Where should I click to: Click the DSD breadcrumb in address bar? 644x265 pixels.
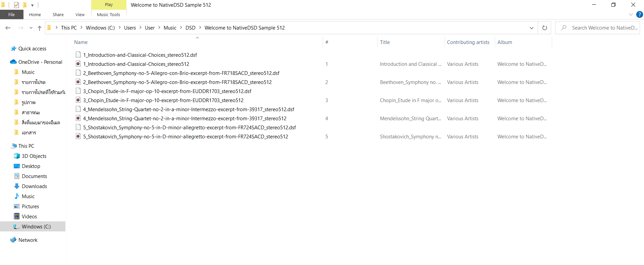[x=190, y=28]
